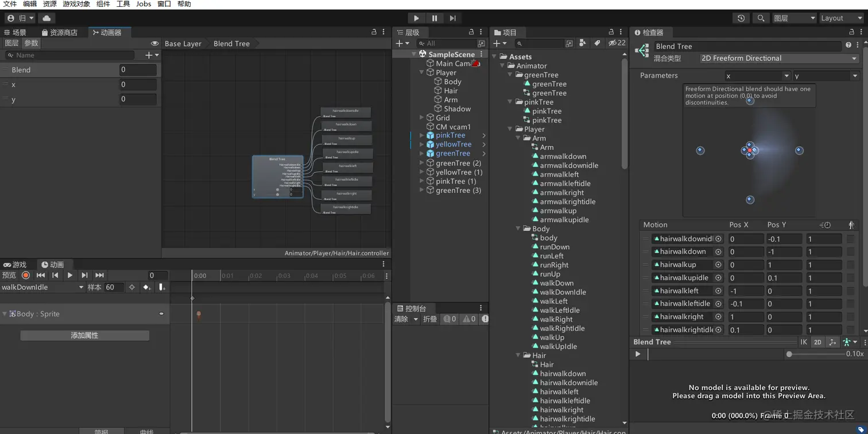868x434 pixels.
Task: Open the 图层 layers dropdown in the top toolbar
Action: tap(794, 18)
